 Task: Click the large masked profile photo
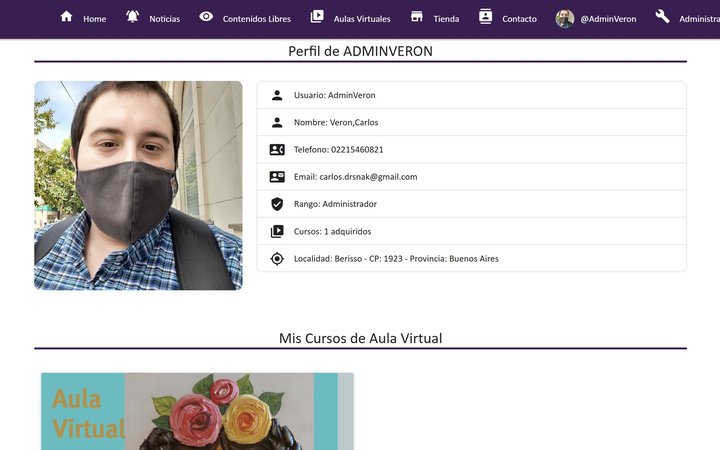tap(138, 185)
